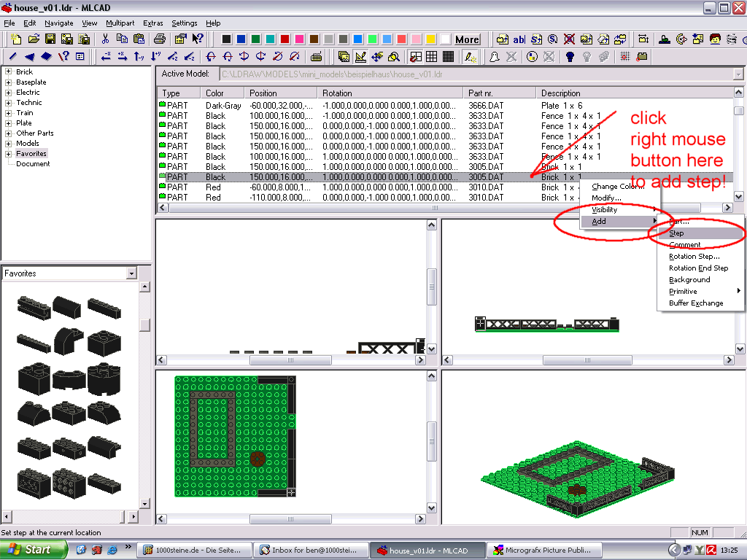The height and width of the screenshot is (560, 747).
Task: Open a model with the folder icon
Action: pos(34,39)
